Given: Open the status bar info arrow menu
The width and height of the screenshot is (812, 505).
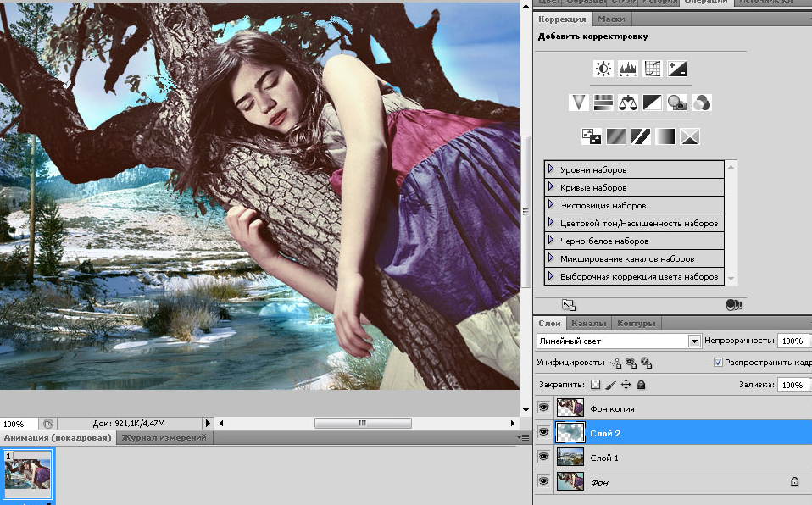Looking at the screenshot, I should [208, 423].
